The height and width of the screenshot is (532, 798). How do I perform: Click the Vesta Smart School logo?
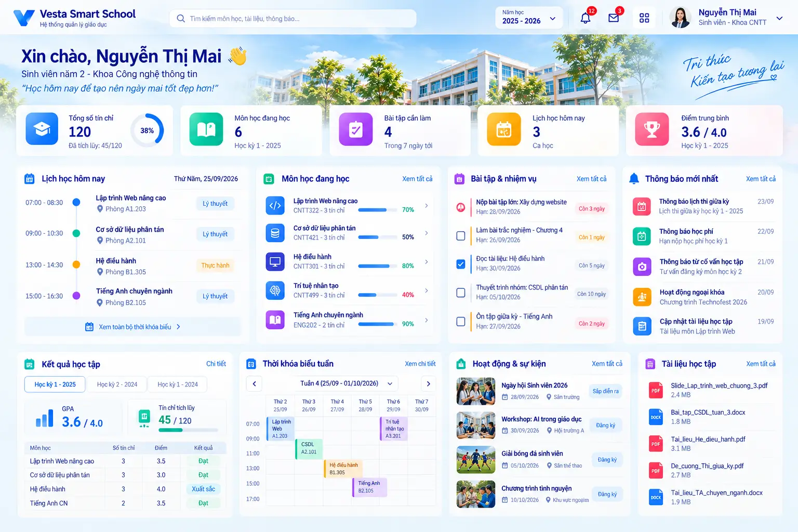23,18
